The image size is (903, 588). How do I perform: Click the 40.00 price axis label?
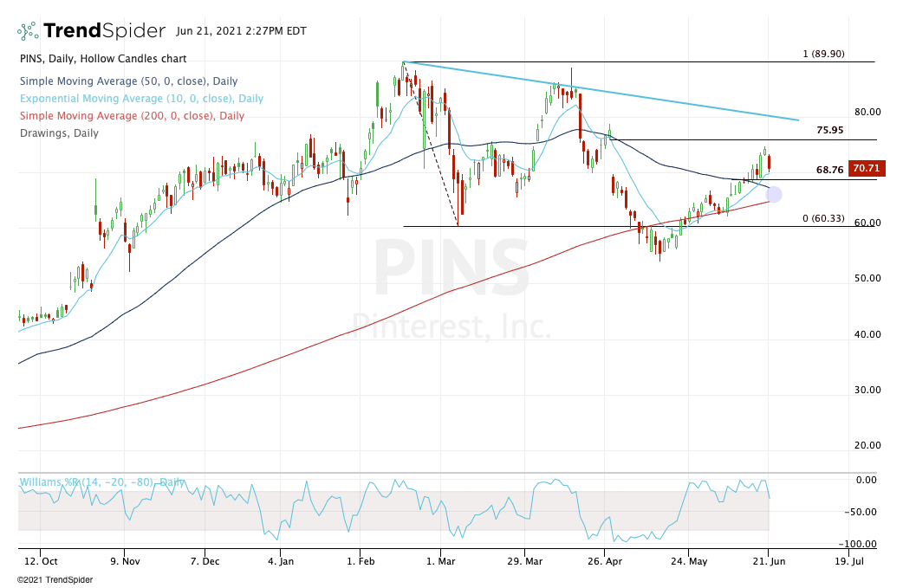867,334
